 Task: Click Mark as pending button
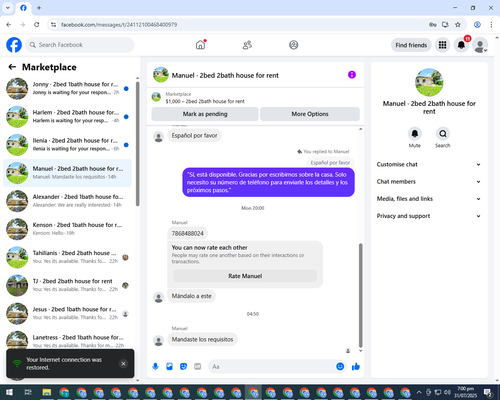[205, 114]
